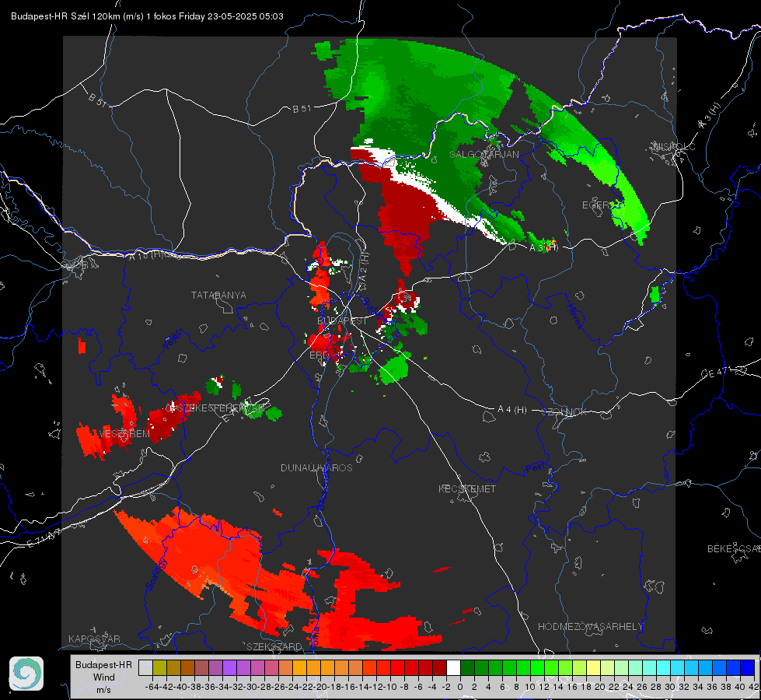
Task: Select the white swatch between -2 and 0
Action: pyautogui.click(x=453, y=667)
